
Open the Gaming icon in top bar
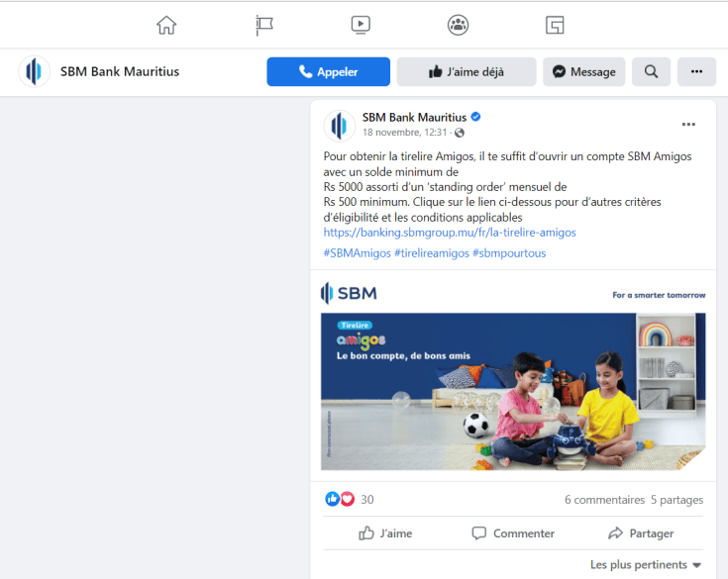555,25
